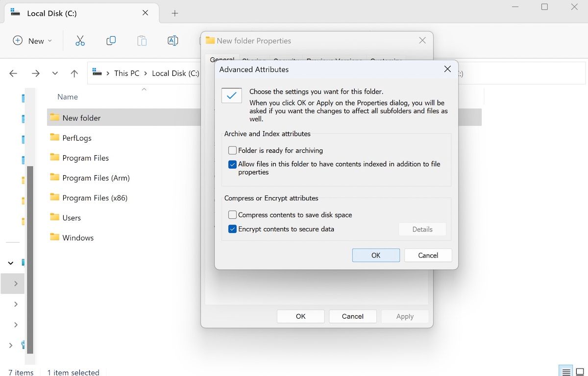This screenshot has height=376, width=588.
Task: Expand the chevron before This PC in address bar
Action: coord(108,73)
